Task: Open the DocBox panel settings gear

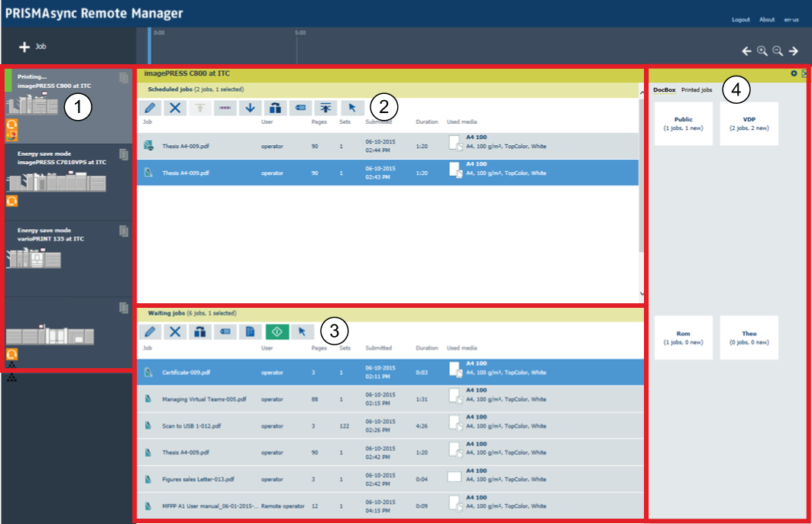Action: 794,73
